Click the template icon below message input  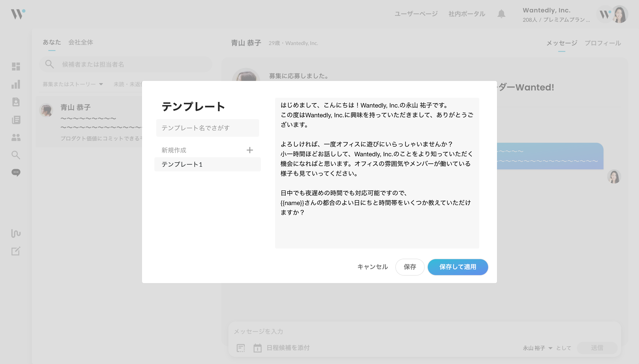pyautogui.click(x=241, y=348)
